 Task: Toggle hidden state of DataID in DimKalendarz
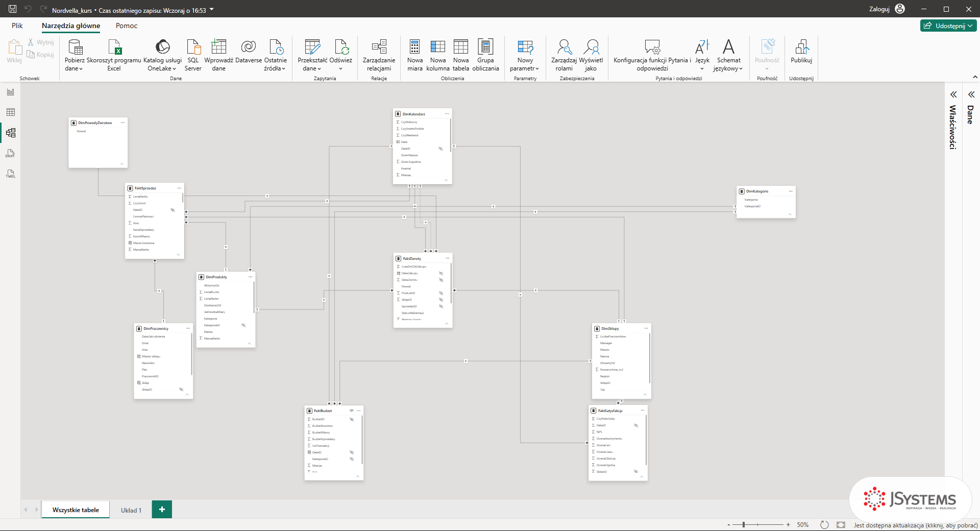click(440, 149)
